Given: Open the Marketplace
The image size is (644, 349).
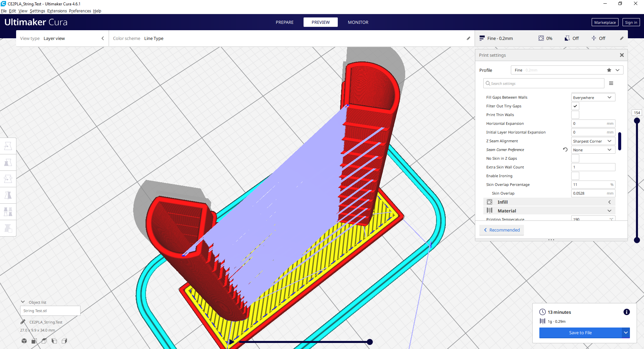Looking at the screenshot, I should 605,22.
